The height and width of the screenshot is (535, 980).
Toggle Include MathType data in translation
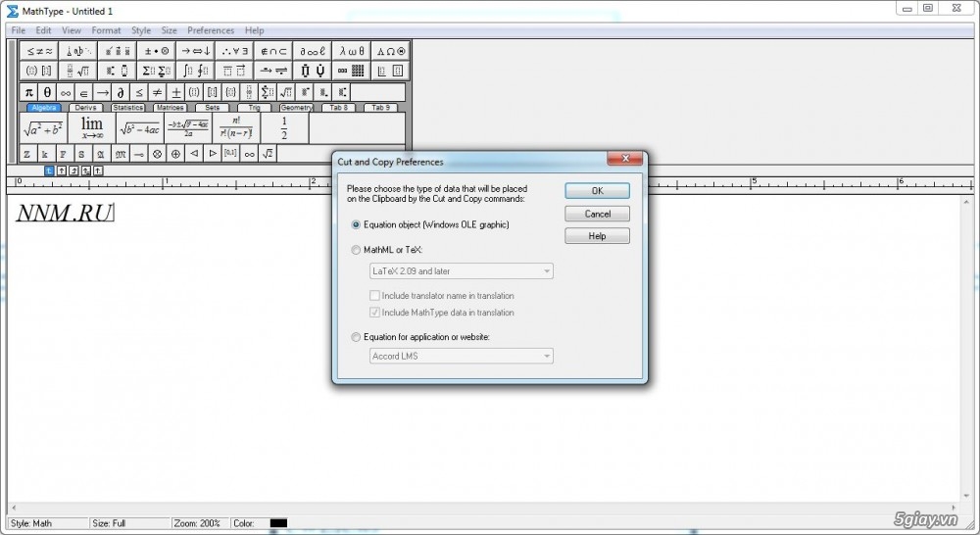pyautogui.click(x=443, y=313)
